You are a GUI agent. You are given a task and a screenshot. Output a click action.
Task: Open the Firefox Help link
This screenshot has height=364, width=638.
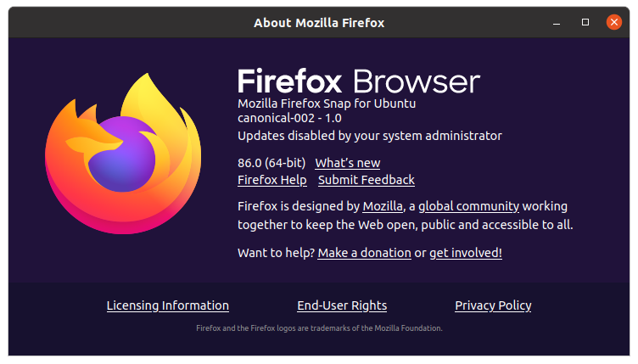pos(272,180)
